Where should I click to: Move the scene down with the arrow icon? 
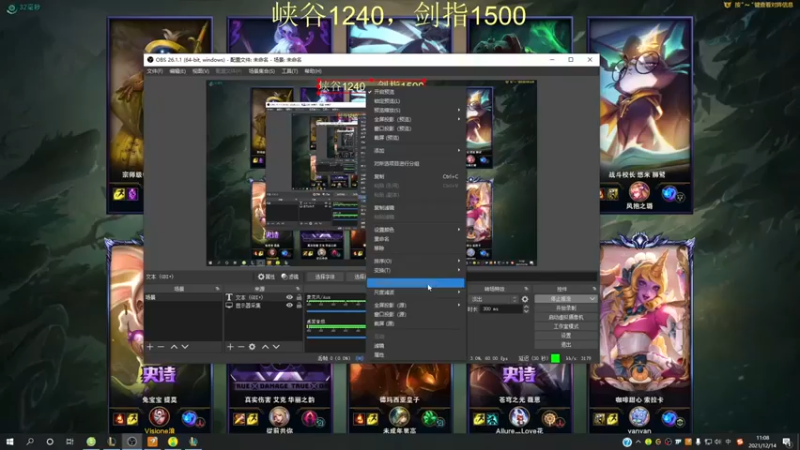(x=185, y=347)
